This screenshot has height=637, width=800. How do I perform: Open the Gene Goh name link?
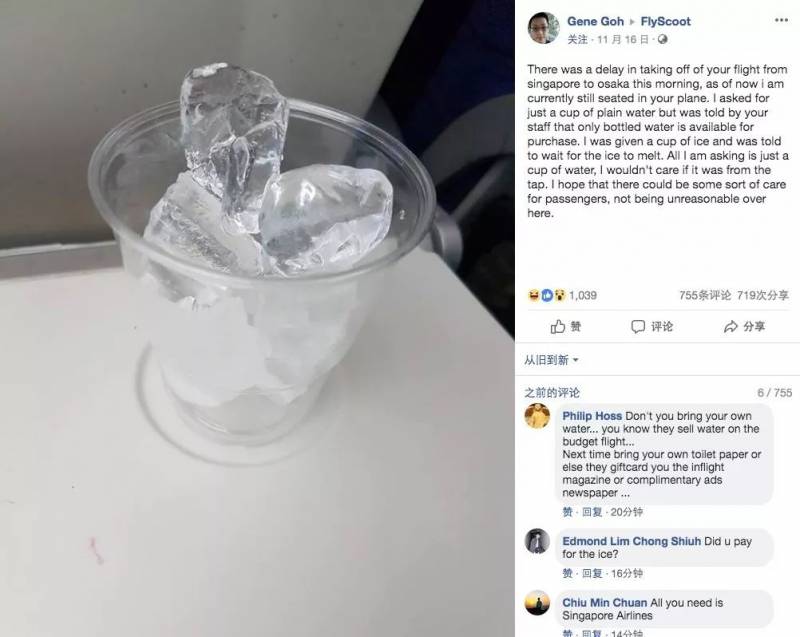click(x=595, y=21)
